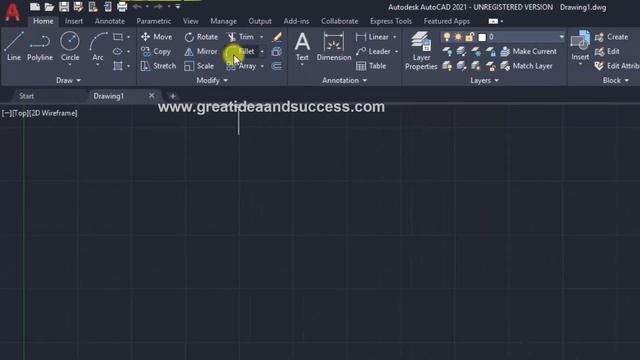Expand the Layers panel
Screen dimensions: 640x360
click(484, 80)
